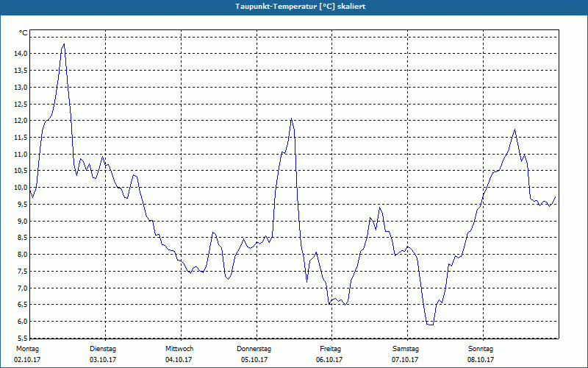Image resolution: width=588 pixels, height=368 pixels.
Task: Click the 12,5 y-axis value
Action: point(21,104)
